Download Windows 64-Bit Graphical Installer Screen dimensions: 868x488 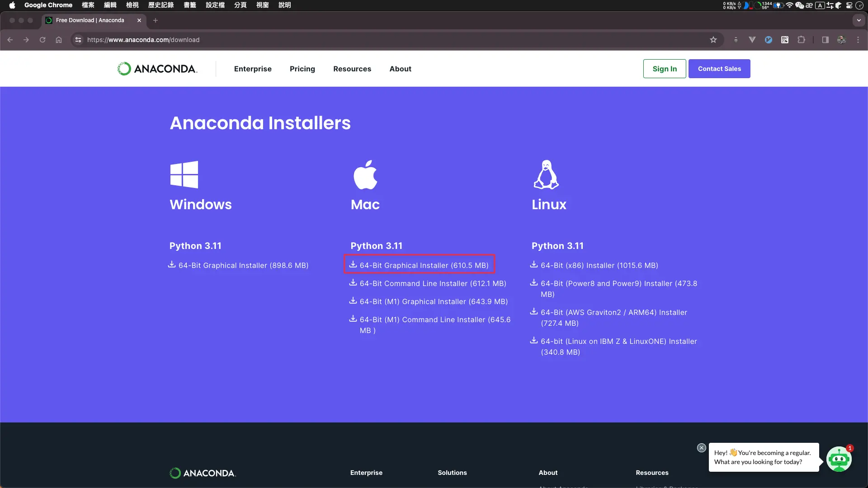coord(238,265)
